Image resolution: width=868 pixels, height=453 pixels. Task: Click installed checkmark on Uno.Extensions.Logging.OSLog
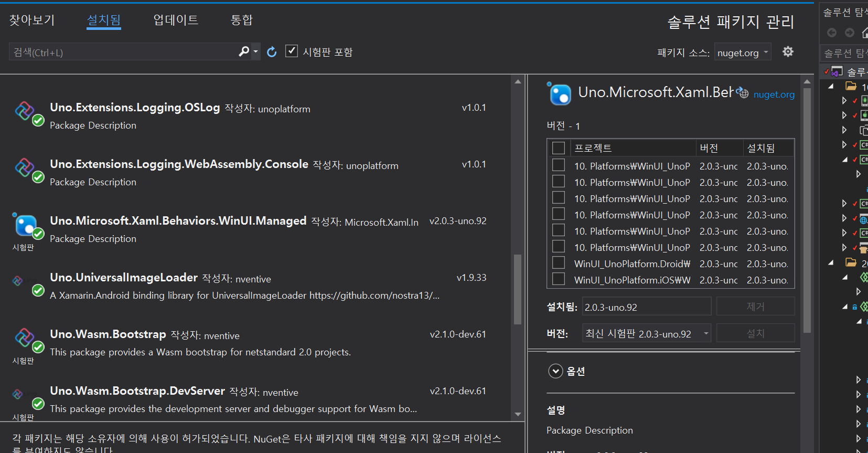[38, 120]
